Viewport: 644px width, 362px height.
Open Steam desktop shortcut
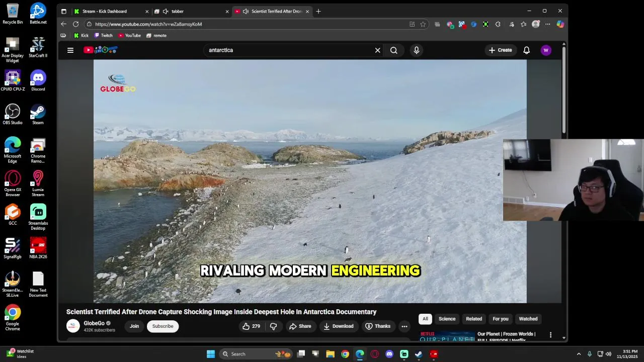click(38, 114)
